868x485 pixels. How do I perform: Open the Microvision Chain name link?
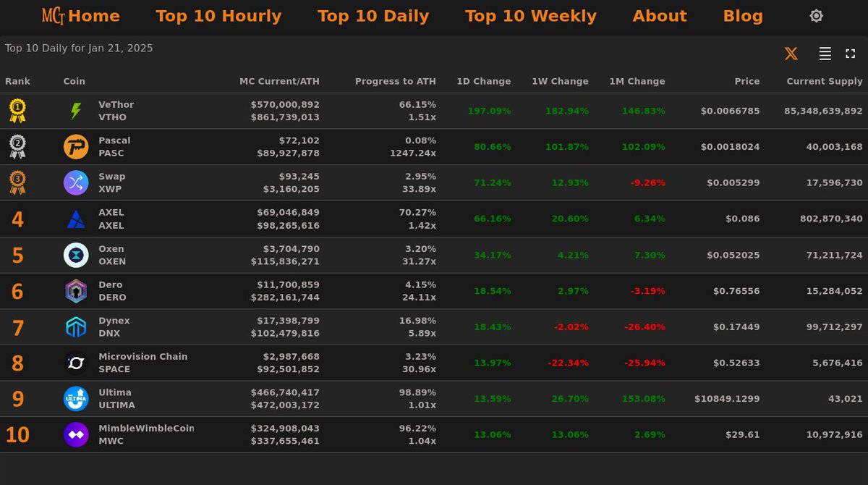click(143, 357)
